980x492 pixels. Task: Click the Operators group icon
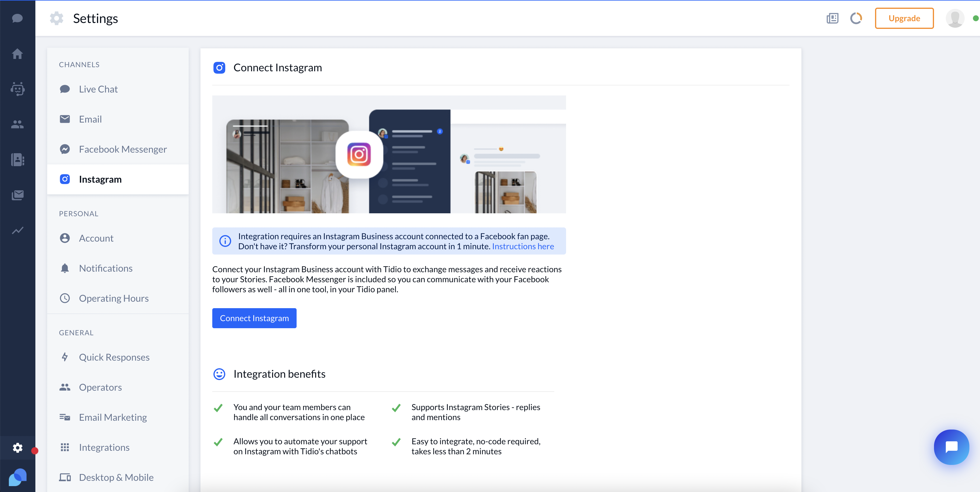[65, 387]
